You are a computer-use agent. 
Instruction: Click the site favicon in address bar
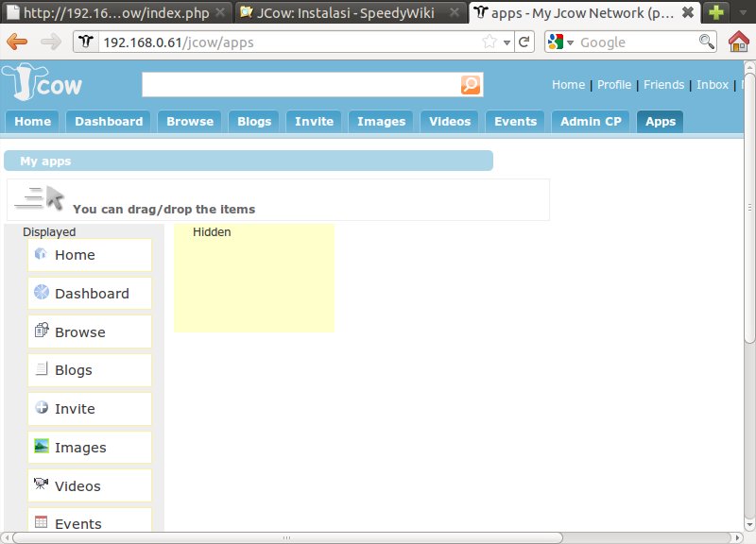pyautogui.click(x=86, y=42)
